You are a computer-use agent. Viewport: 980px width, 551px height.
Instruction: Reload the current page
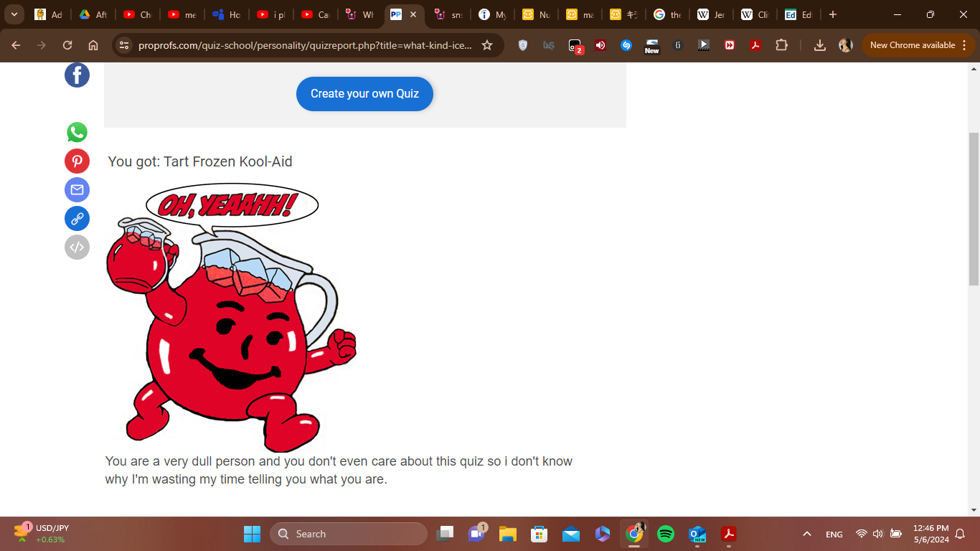[x=67, y=45]
